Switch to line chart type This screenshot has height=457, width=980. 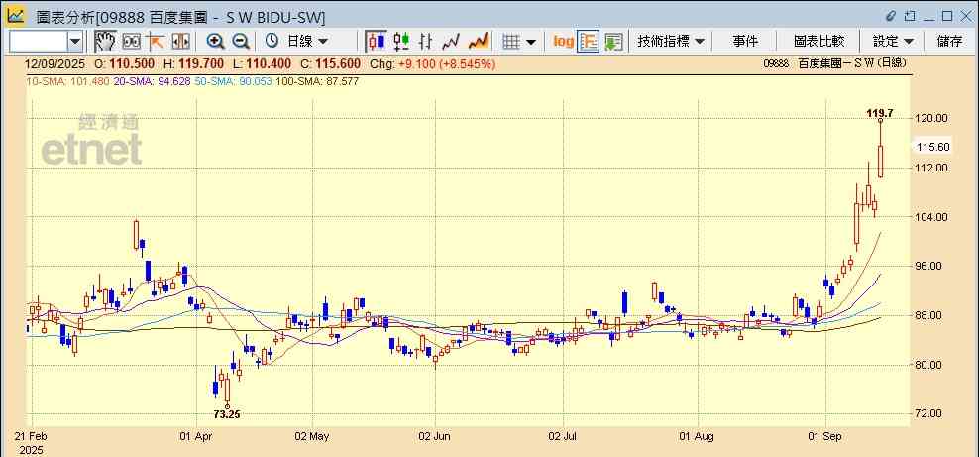coord(451,42)
